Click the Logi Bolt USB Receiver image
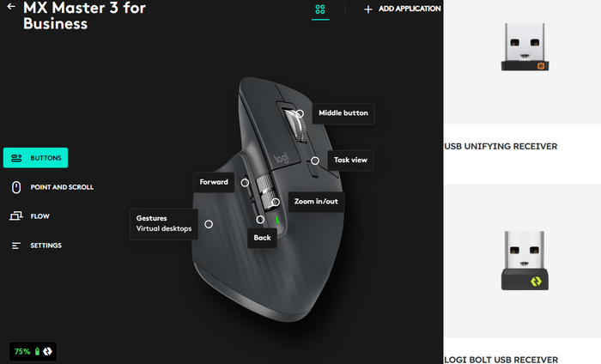 (525, 260)
